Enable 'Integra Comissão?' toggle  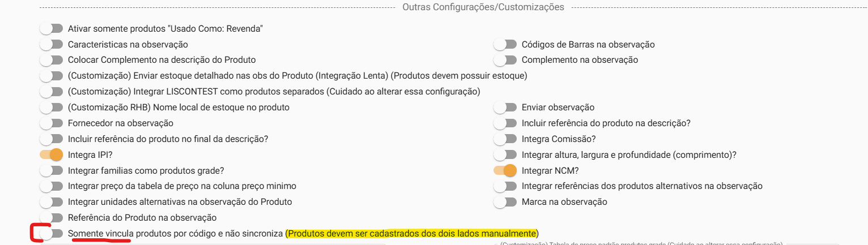(505, 139)
